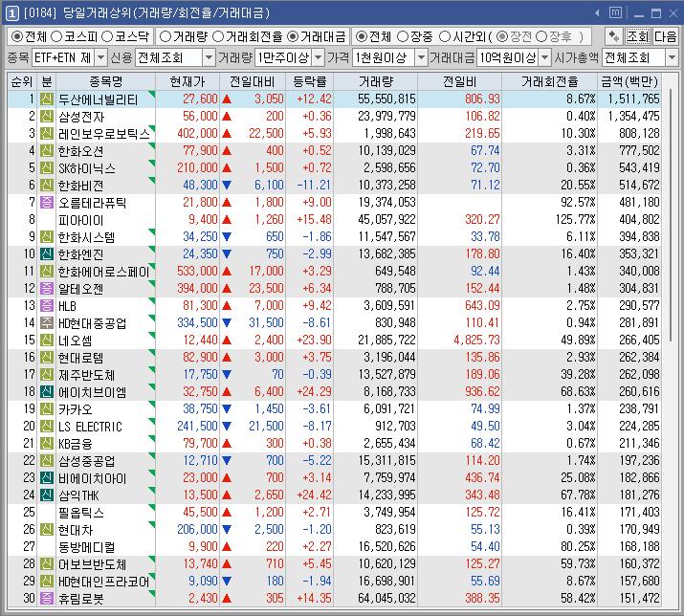The height and width of the screenshot is (616, 684).
Task: Click the 전일비 column header
Action: (460, 81)
